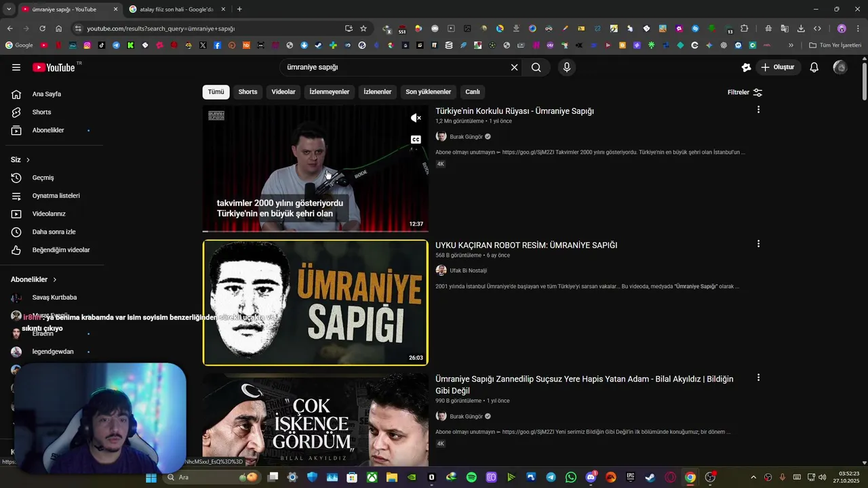
Task: Open the tab search dropdown arrow
Action: (x=8, y=9)
